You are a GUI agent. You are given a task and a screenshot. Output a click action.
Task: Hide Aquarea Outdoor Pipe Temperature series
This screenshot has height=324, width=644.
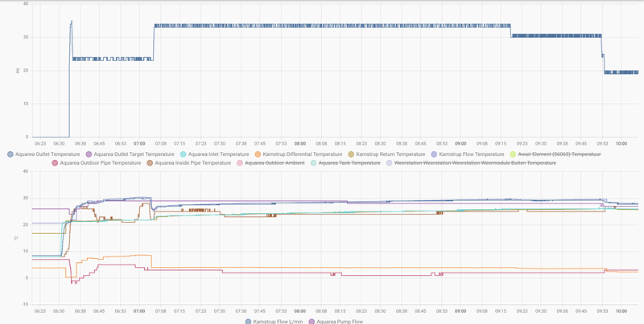click(96, 163)
